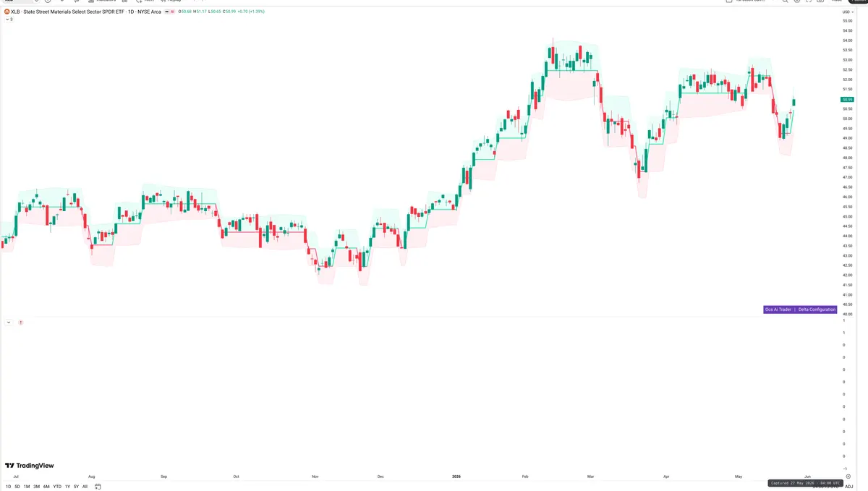The width and height of the screenshot is (868, 491).
Task: Click the 40.00 price scale label
Action: click(x=847, y=314)
